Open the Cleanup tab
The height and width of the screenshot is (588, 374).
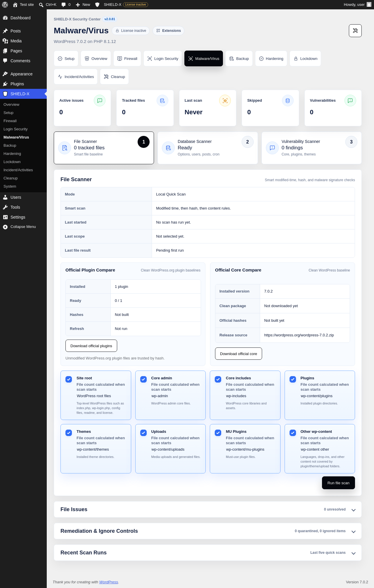point(115,77)
